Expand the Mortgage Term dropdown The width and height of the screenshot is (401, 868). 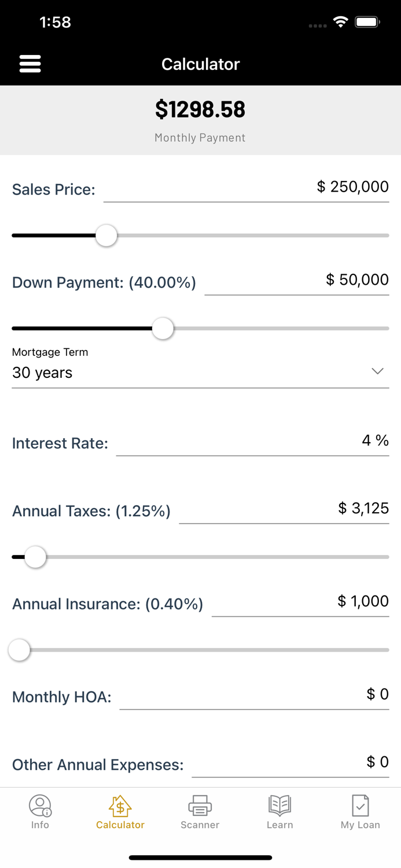click(377, 371)
